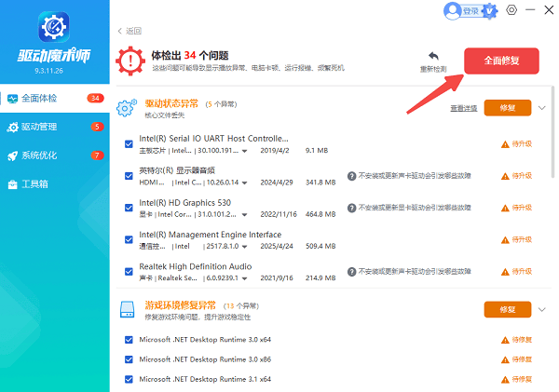
Task: Switch to 系统优化 sidebar tab
Action: coord(55,155)
